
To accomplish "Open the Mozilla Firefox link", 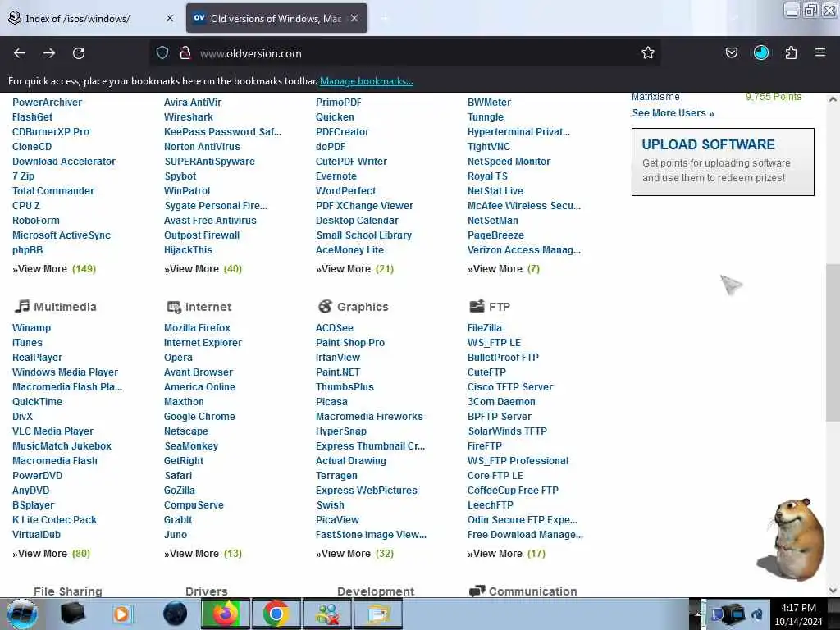I will [197, 328].
